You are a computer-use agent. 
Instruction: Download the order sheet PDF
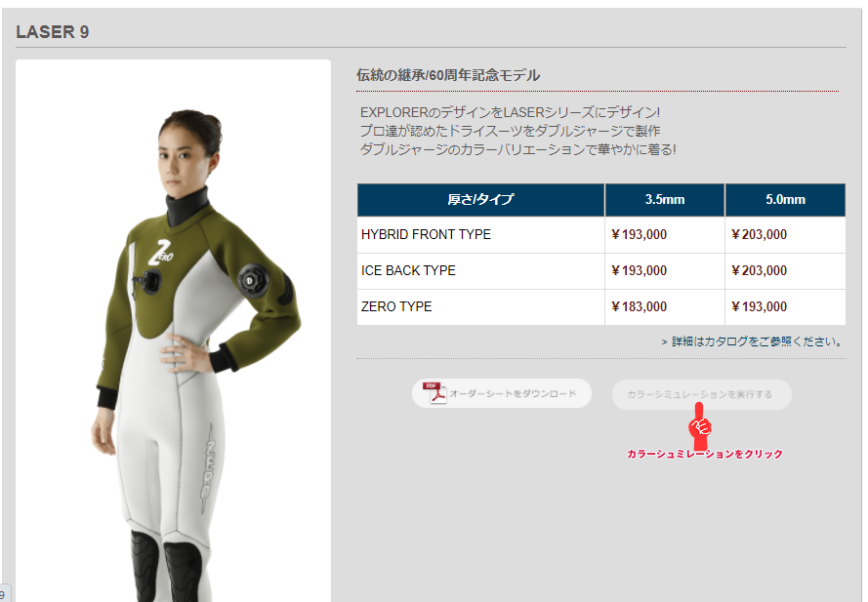502,393
